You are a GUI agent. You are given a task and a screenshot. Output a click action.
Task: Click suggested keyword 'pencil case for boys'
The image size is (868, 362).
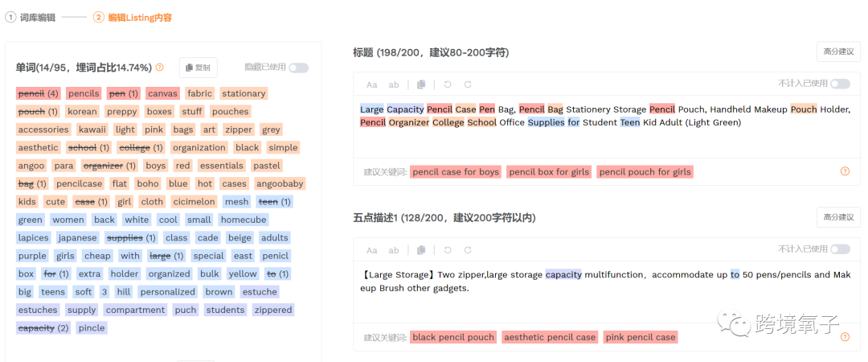point(457,172)
